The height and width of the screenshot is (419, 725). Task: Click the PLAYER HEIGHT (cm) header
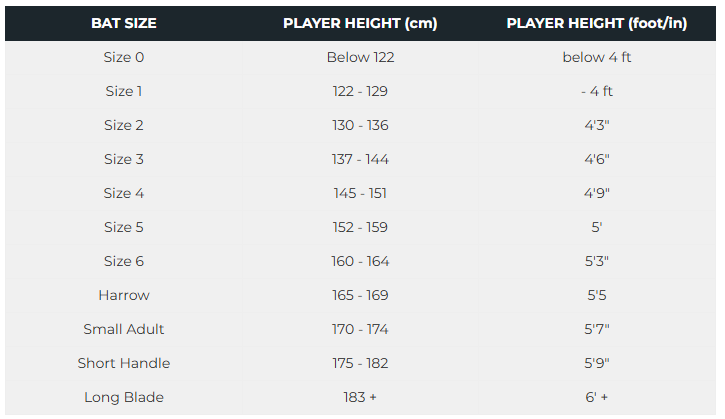[x=360, y=23]
